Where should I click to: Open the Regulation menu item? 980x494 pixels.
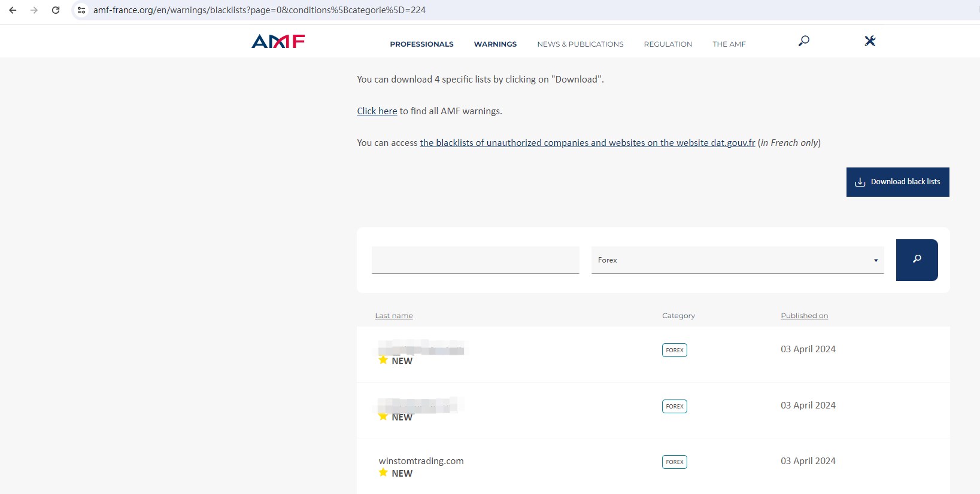(x=668, y=44)
